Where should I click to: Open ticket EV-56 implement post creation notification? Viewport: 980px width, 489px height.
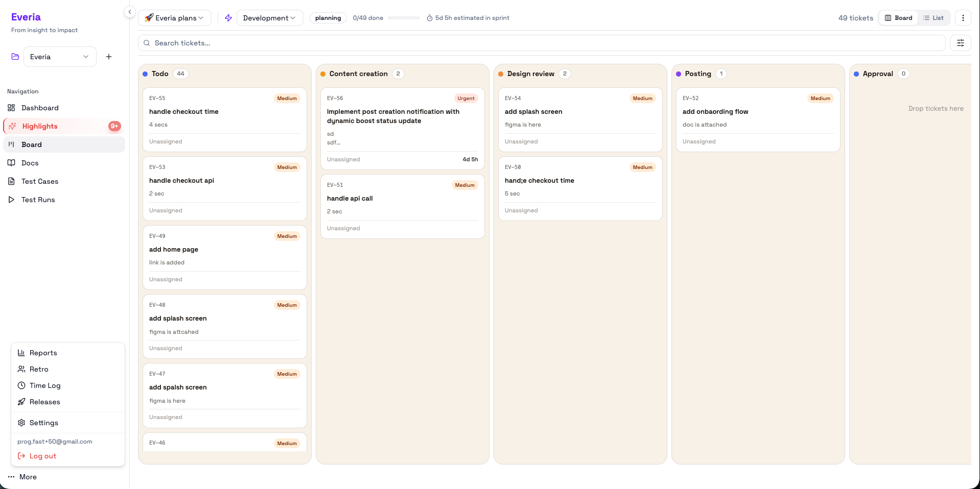click(x=403, y=129)
